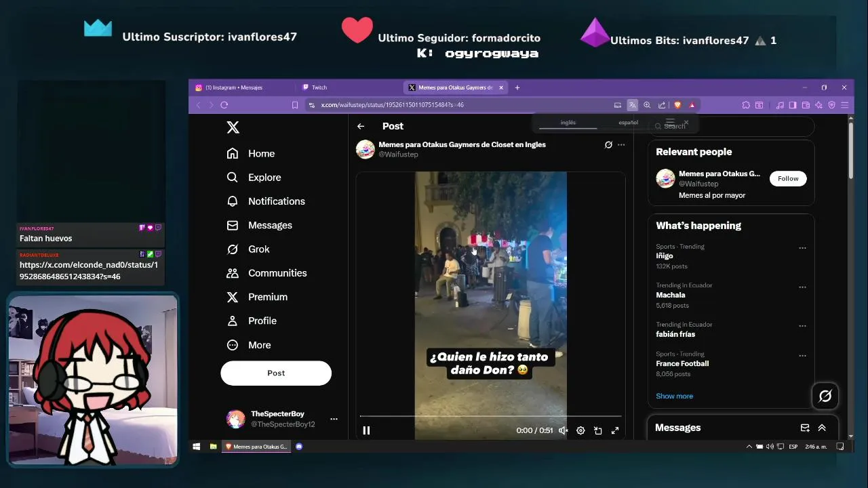Click the Waifustep author avatar
This screenshot has width=868, height=488.
[x=366, y=149]
